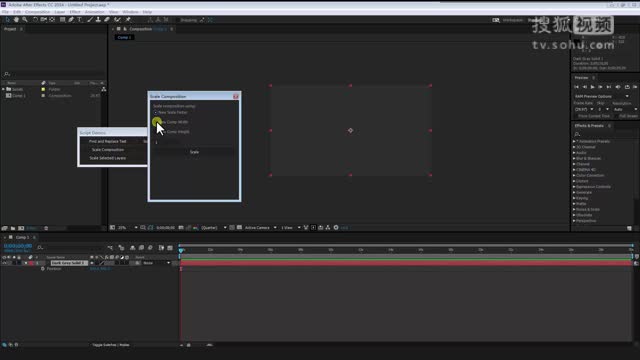640x360 pixels.
Task: Click Play button in Preview panel
Action: 593,87
